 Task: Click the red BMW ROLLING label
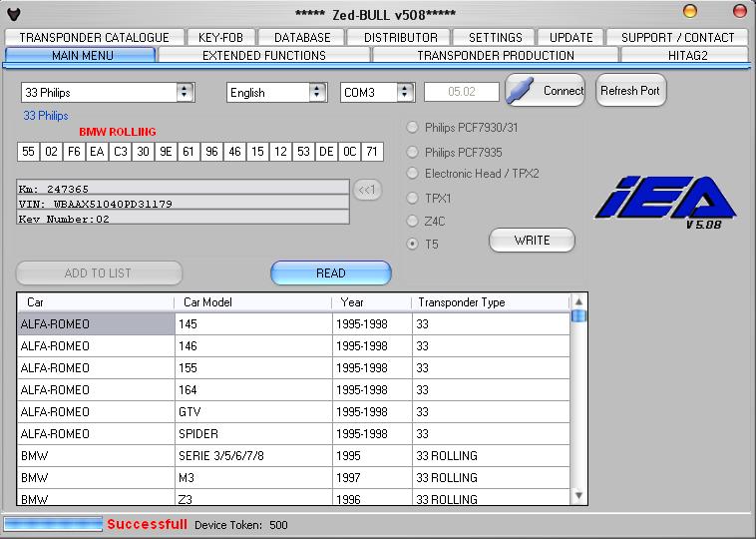[118, 132]
